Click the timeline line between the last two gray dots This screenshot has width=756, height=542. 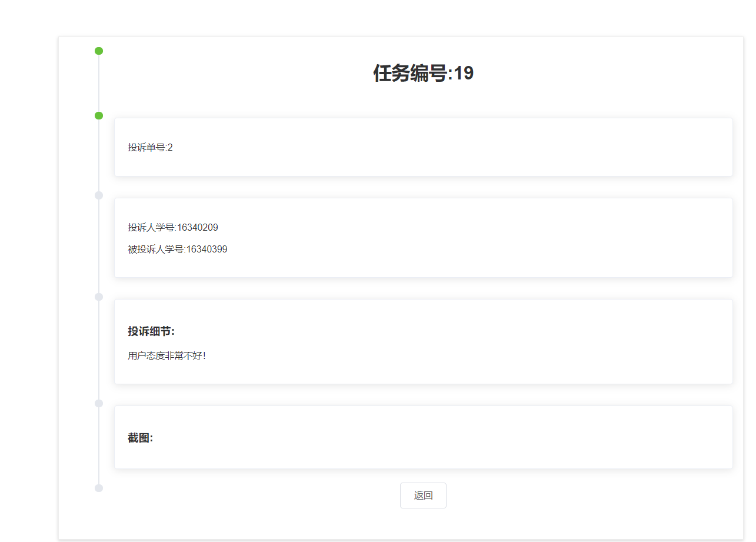tap(99, 445)
